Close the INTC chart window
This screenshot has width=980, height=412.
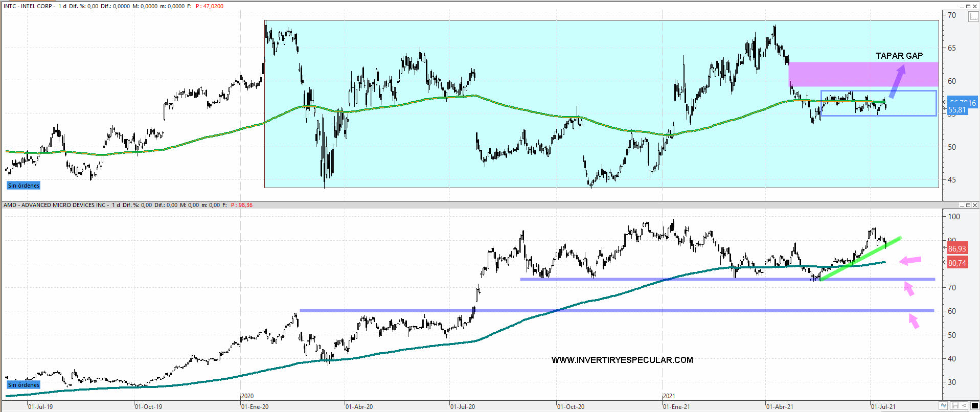point(975,6)
